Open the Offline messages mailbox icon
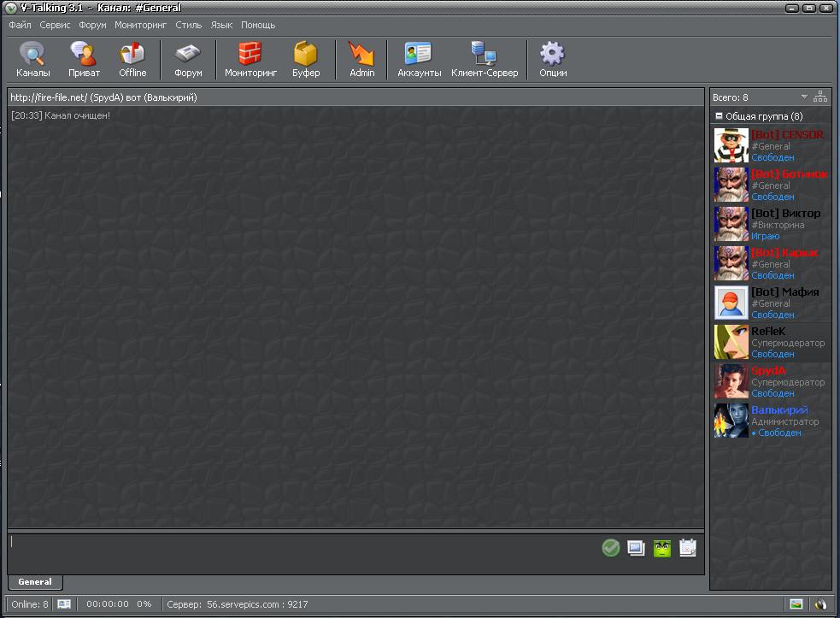Screen dimensions: 840x618 point(132,59)
